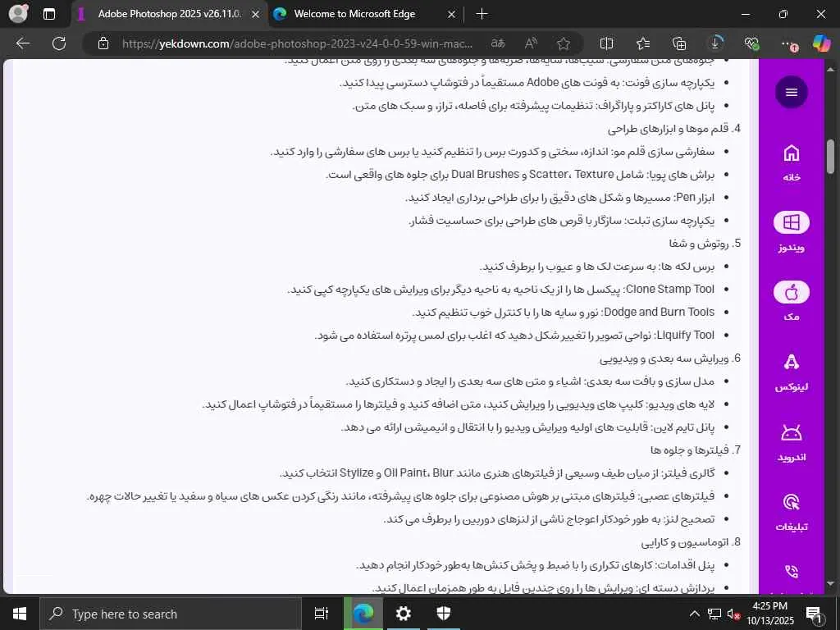Open the tab actions menu icon
This screenshot has height=630, width=840.
48,14
